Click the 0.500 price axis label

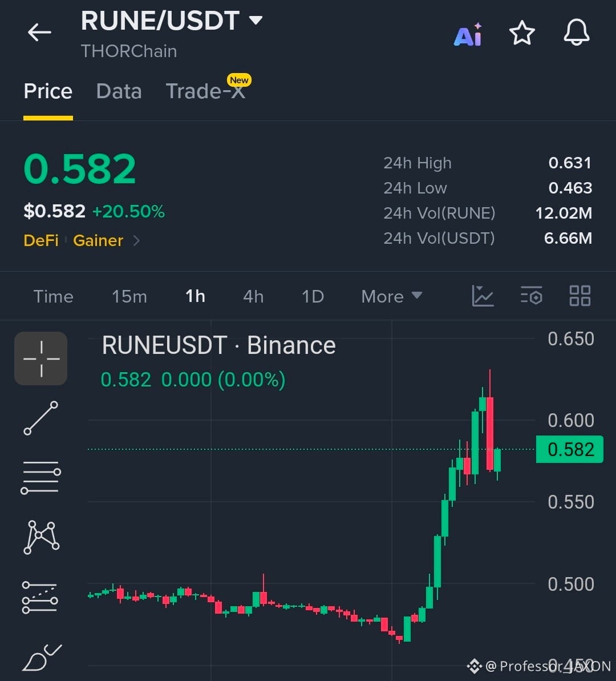coord(571,584)
